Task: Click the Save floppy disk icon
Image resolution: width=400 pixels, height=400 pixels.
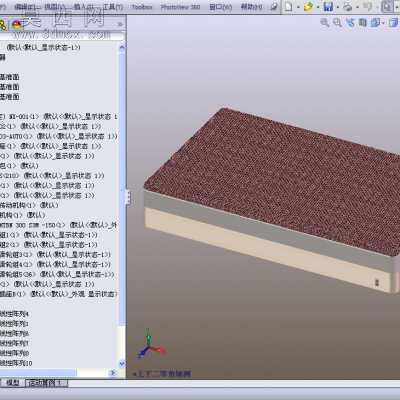Action: point(328,6)
